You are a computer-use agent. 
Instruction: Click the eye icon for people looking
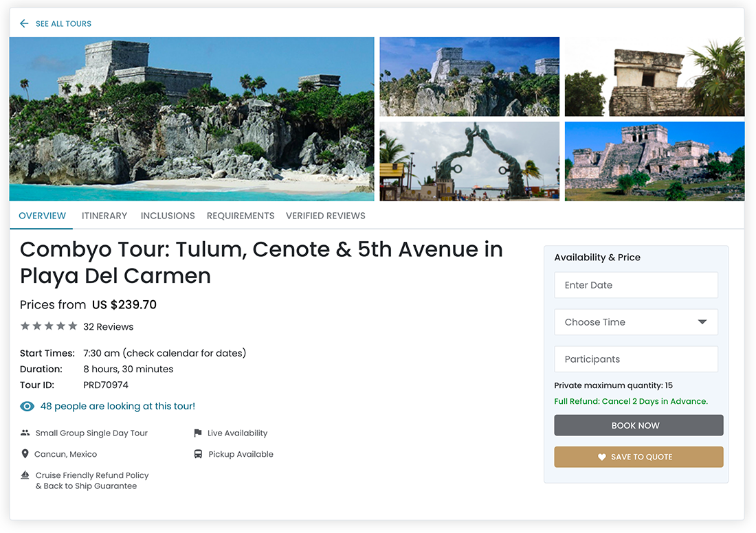coord(27,407)
